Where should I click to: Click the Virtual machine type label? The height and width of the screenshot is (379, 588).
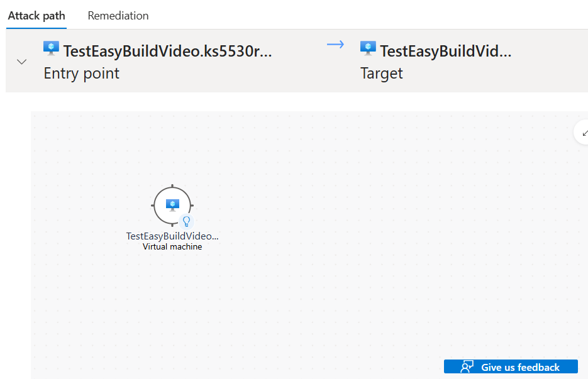click(x=172, y=246)
